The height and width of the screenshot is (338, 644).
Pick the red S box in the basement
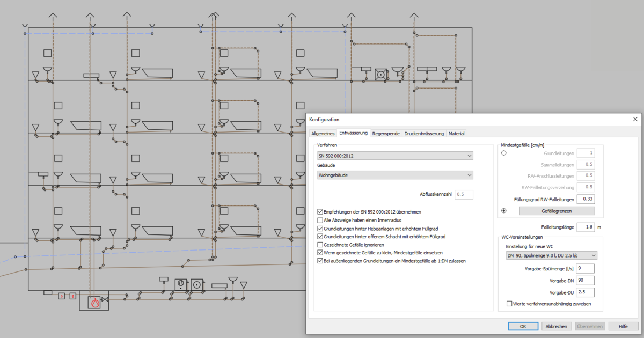coord(62,296)
